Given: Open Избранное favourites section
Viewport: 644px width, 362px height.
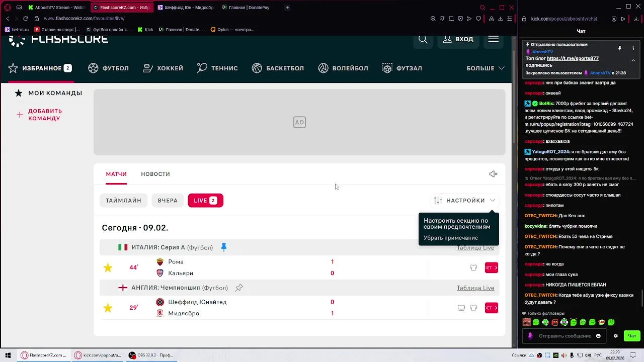Looking at the screenshot, I should point(40,68).
